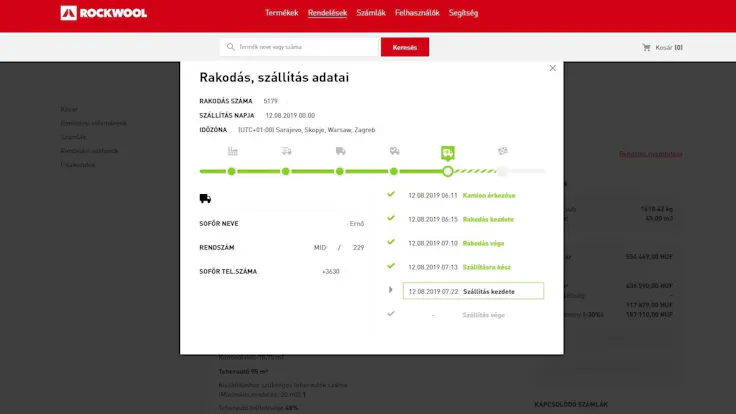Select the Szállítás vége status text
The height and width of the screenshot is (414, 736).
tap(483, 315)
